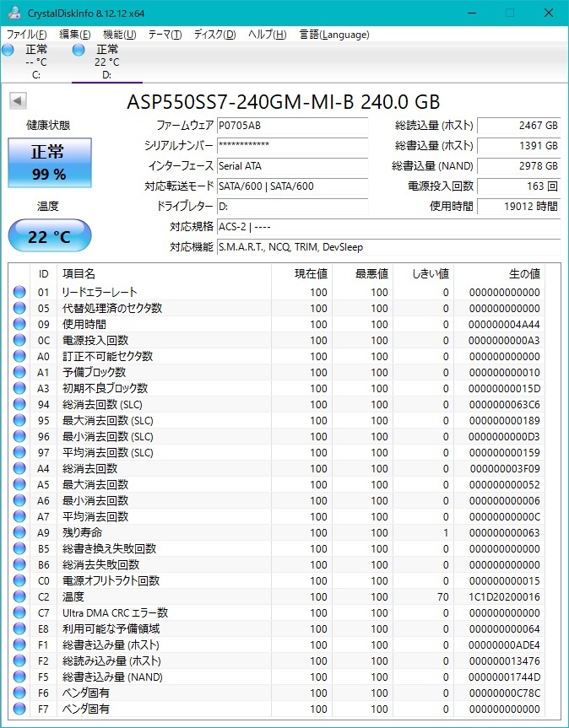The height and width of the screenshot is (728, 569).
Task: Click status icon of 利用可能な予備領域 row
Action: (19, 628)
